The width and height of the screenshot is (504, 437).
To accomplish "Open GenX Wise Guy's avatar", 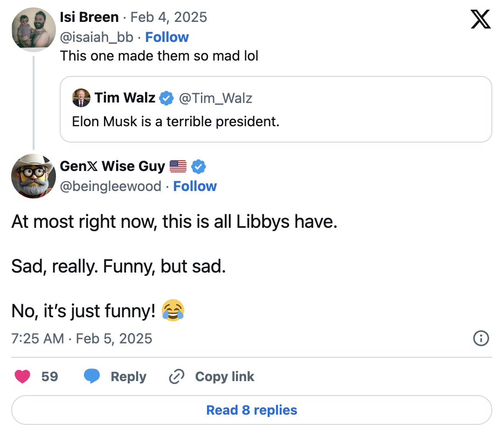I will coord(34,176).
